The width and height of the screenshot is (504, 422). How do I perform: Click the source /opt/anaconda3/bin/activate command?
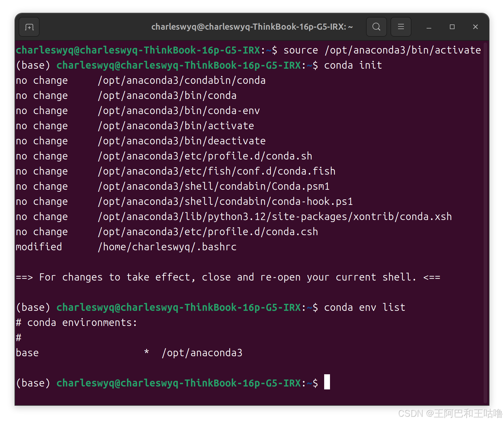pyautogui.click(x=381, y=50)
